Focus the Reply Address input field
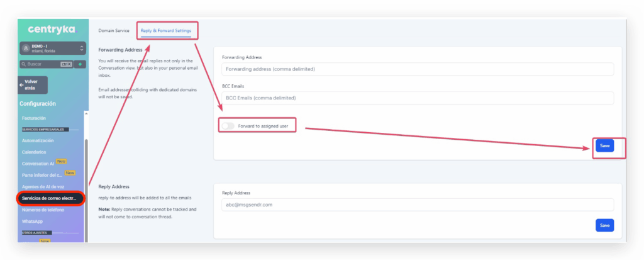 [x=417, y=205]
